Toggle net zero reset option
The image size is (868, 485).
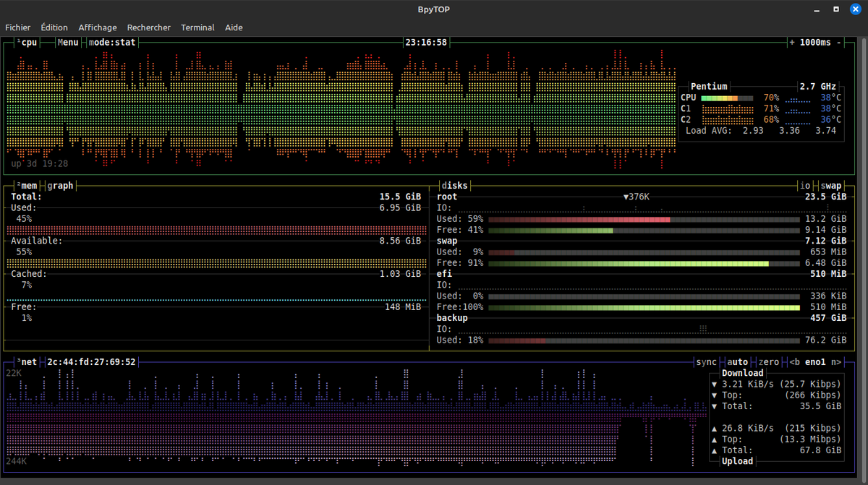coord(769,362)
